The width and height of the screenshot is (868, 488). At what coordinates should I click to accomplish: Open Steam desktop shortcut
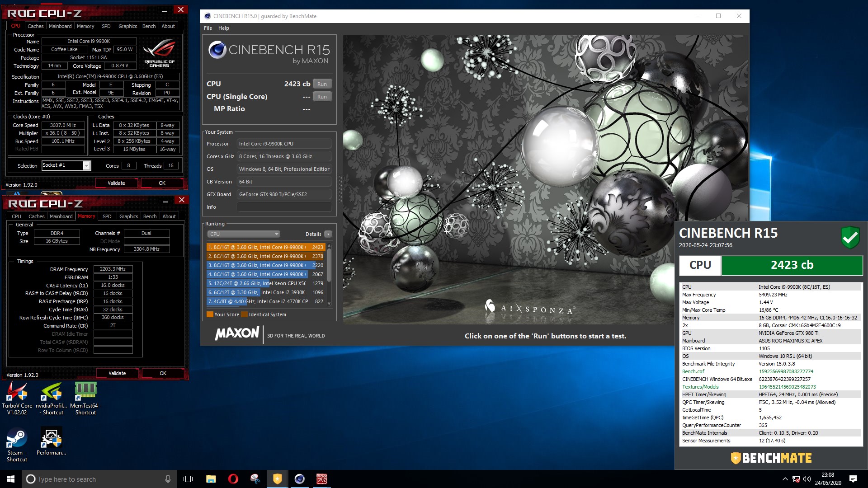click(x=17, y=445)
